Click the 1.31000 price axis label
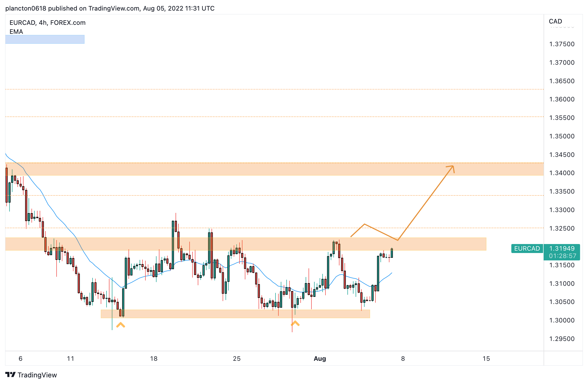The width and height of the screenshot is (588, 384). pyautogui.click(x=562, y=284)
